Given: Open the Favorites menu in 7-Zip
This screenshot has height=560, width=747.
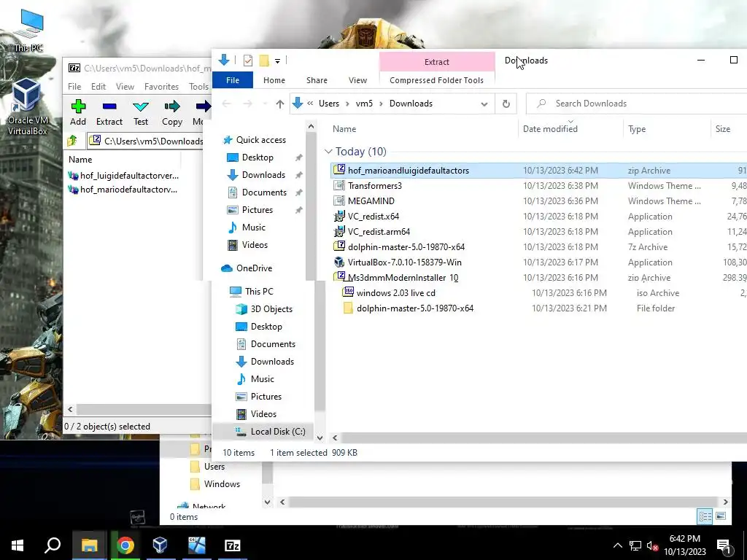Looking at the screenshot, I should (x=161, y=87).
